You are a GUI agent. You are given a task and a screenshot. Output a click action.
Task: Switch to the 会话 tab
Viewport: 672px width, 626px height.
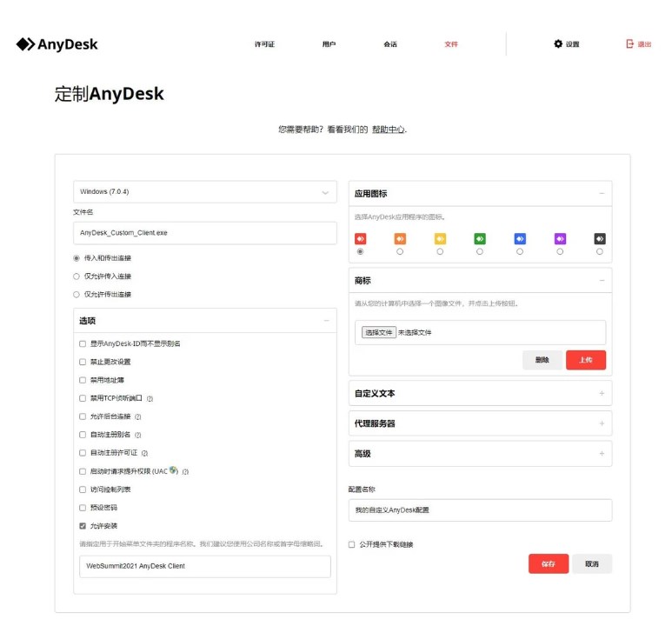[x=390, y=44]
